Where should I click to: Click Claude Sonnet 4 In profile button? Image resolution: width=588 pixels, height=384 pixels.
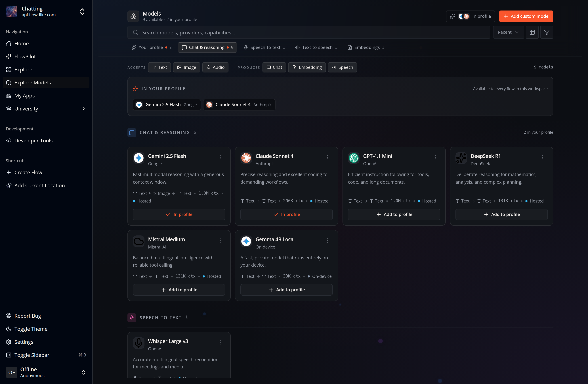pos(286,214)
